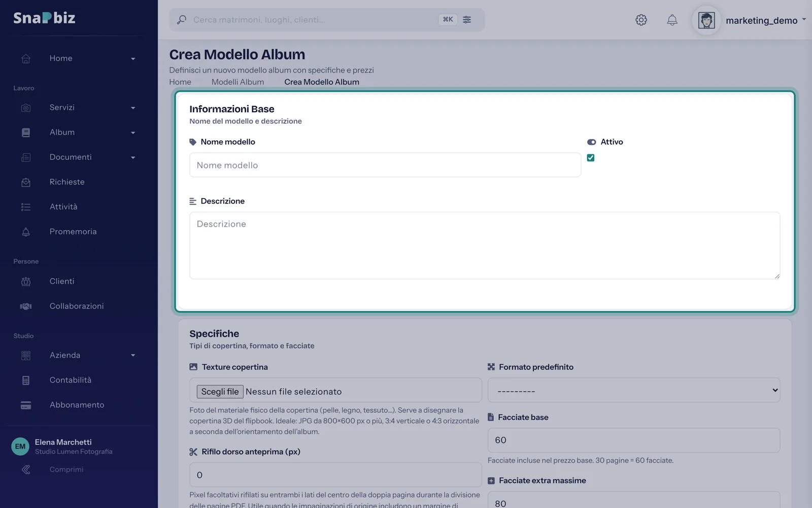Open the notifications bell
The width and height of the screenshot is (812, 508).
(672, 20)
